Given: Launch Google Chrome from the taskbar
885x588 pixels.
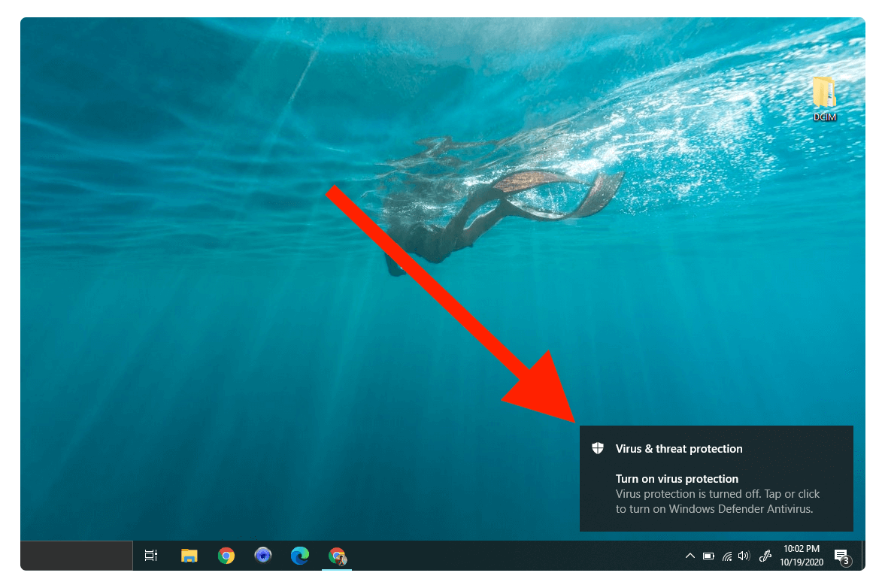Looking at the screenshot, I should (226, 556).
